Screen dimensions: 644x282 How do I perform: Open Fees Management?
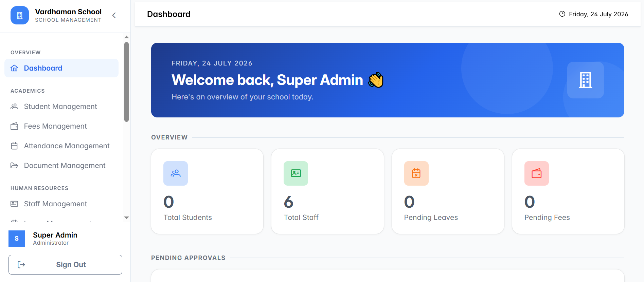pyautogui.click(x=61, y=126)
